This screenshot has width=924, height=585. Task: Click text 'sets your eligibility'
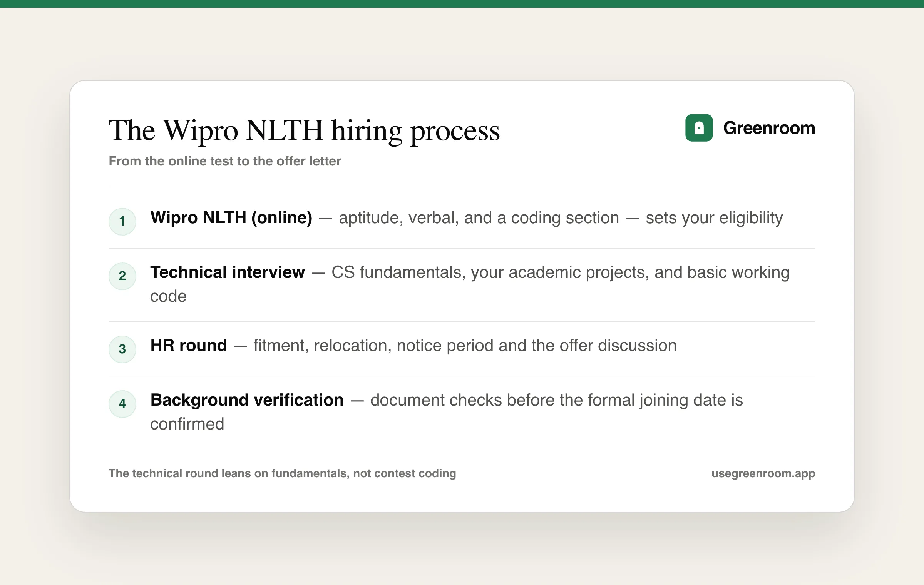tap(714, 218)
